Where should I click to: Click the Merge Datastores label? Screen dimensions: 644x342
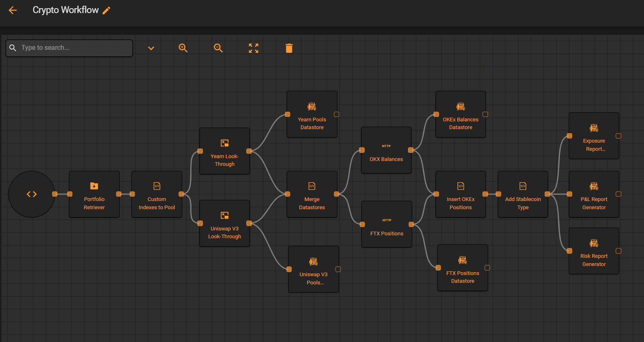[x=312, y=203]
